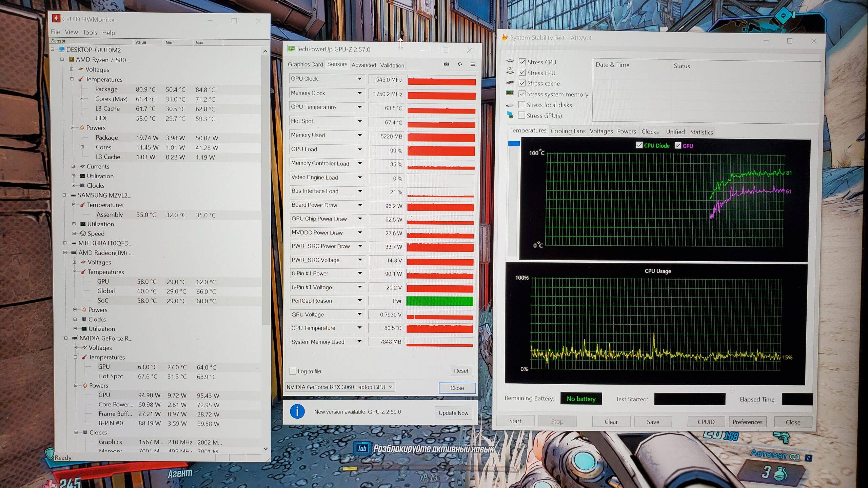
Task: Click the NVIDIA GeForce device icon in tree
Action: (75, 338)
